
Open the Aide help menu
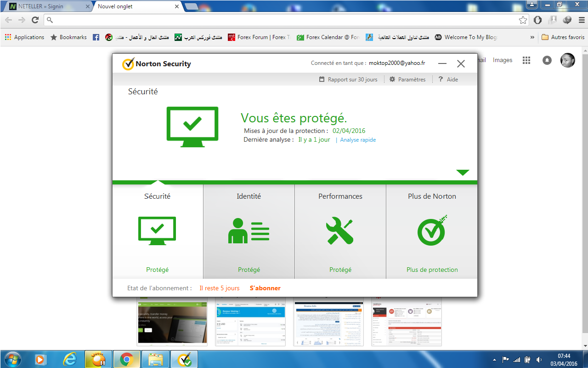448,80
